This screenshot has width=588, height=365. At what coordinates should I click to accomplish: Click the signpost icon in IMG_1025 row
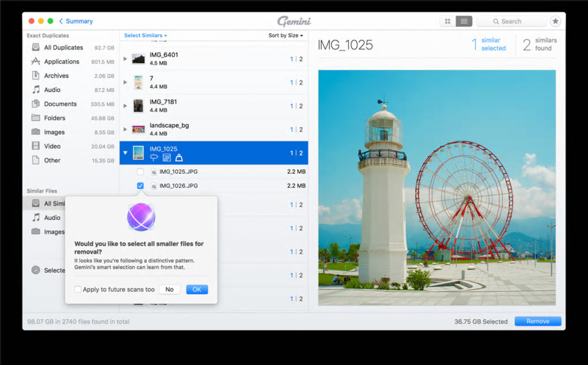(154, 158)
